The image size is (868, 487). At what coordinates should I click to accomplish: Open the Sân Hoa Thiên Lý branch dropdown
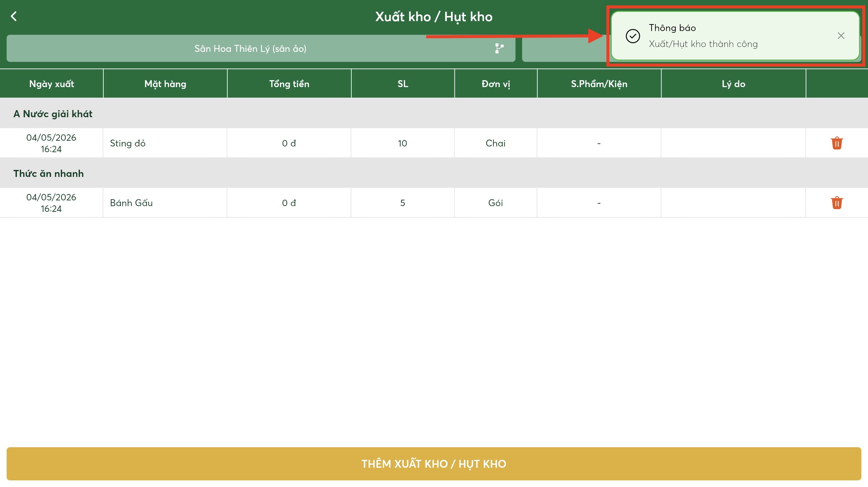coord(261,49)
